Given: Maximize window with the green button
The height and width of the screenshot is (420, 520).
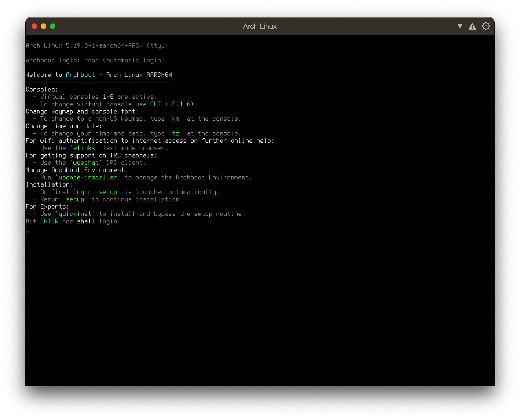Looking at the screenshot, I should click(x=53, y=26).
